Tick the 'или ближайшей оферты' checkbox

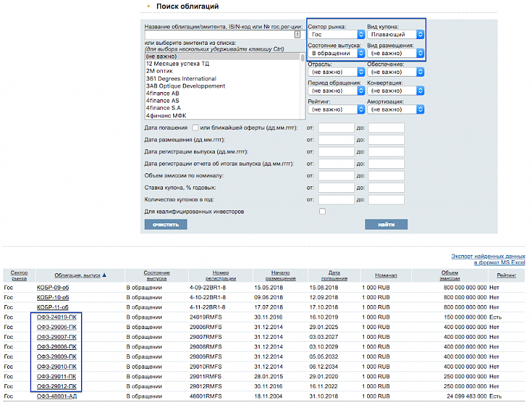(x=195, y=128)
